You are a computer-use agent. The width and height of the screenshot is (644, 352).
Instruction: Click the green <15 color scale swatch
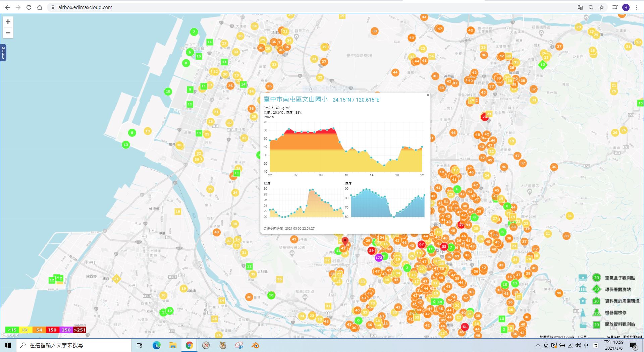[12, 330]
